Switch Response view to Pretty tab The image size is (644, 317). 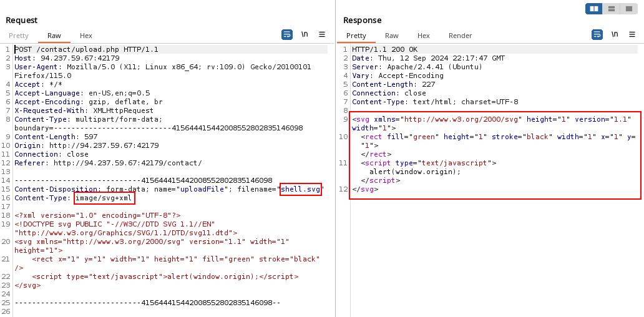click(356, 36)
